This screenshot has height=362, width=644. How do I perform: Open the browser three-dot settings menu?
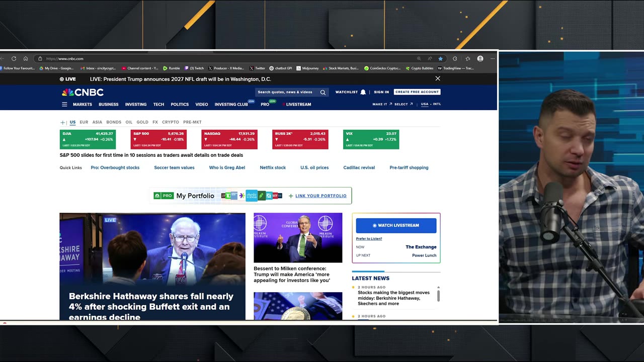click(493, 59)
